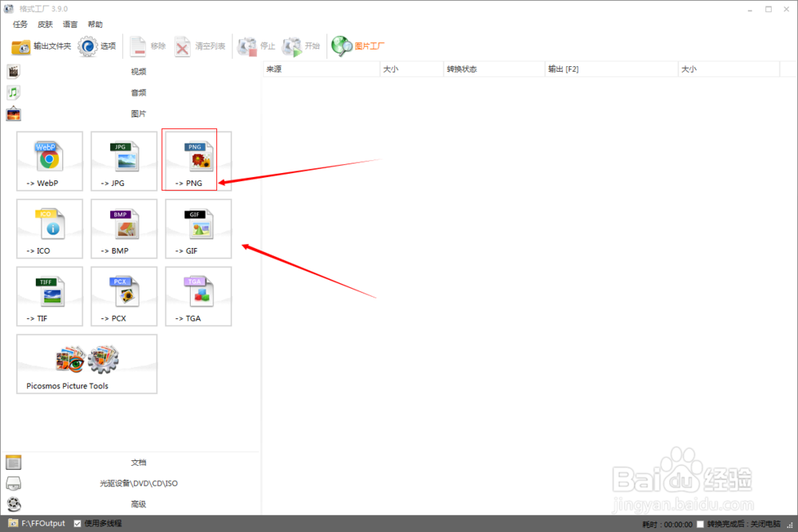Open the BMP conversion option

pyautogui.click(x=124, y=229)
